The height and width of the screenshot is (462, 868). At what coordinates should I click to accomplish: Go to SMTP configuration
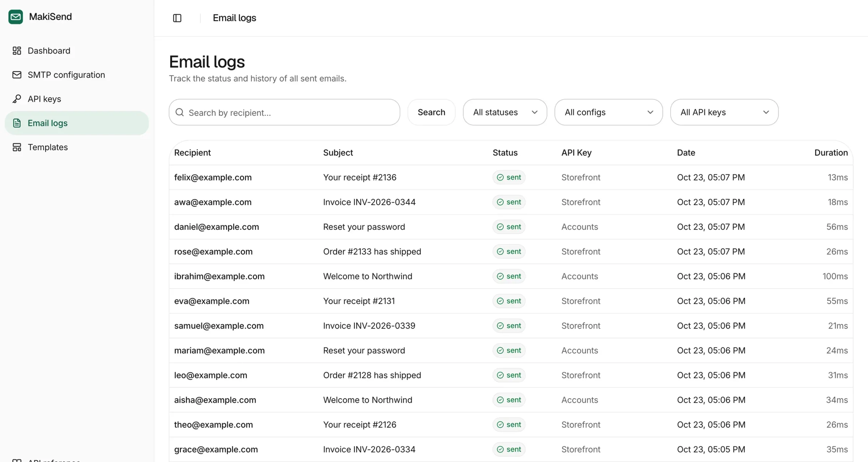[x=77, y=75]
